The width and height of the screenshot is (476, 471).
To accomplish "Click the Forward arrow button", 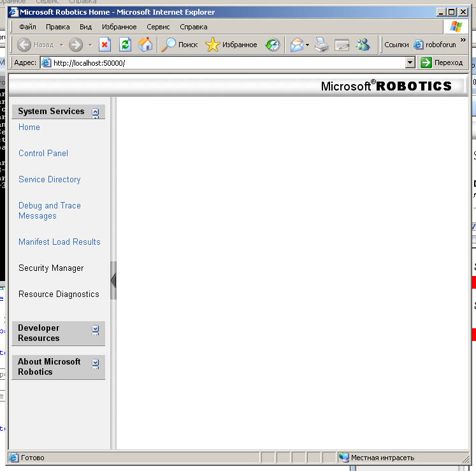I will [76, 45].
